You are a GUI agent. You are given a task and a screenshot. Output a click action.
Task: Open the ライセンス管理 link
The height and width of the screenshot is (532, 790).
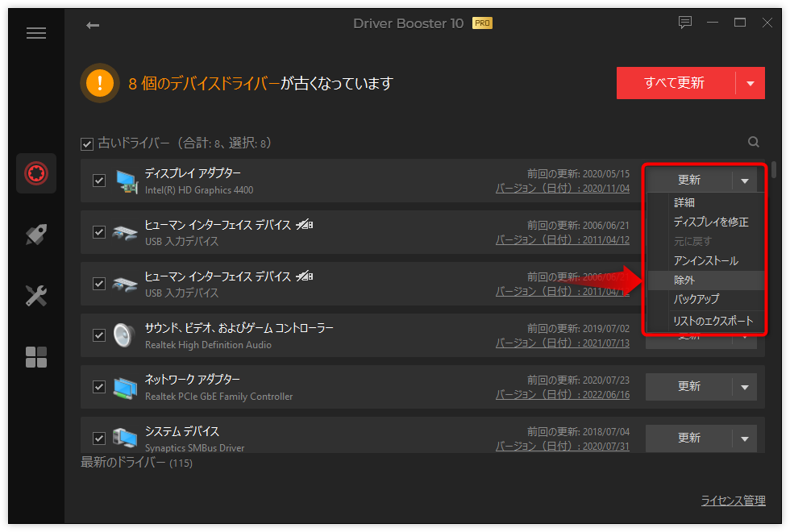(x=733, y=501)
